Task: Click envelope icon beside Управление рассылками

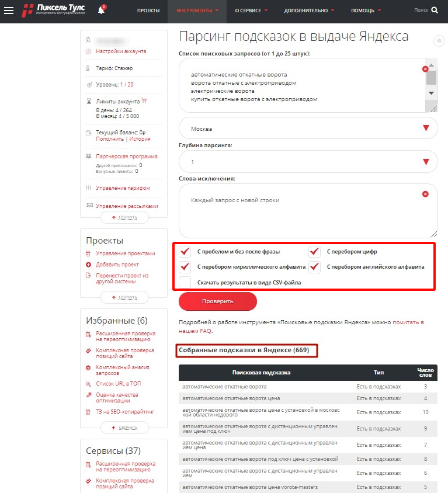Action: [89, 205]
